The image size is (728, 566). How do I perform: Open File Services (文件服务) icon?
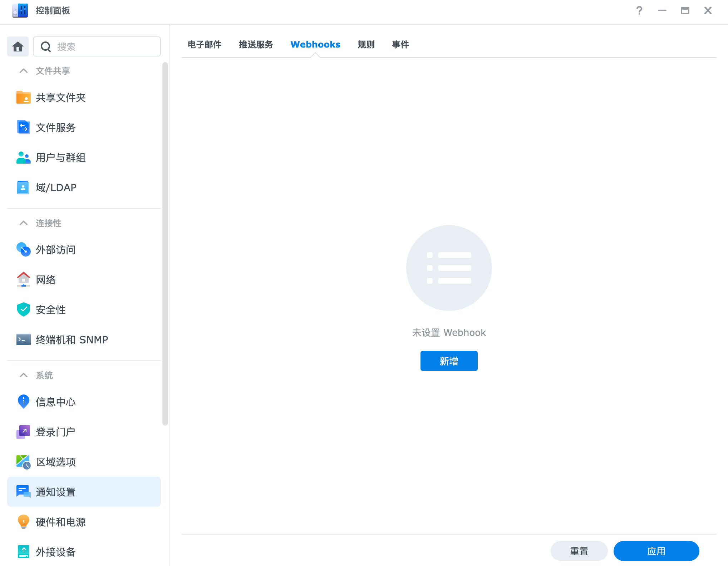(23, 127)
